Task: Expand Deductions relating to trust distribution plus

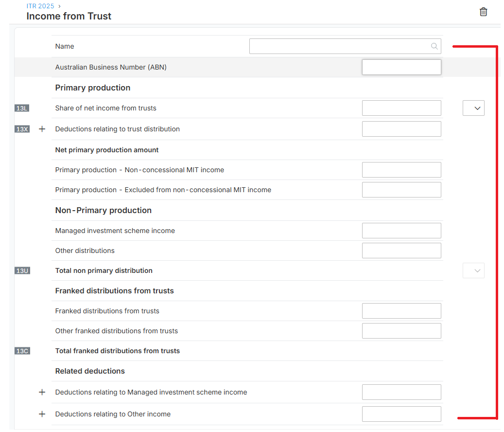Action: 42,129
